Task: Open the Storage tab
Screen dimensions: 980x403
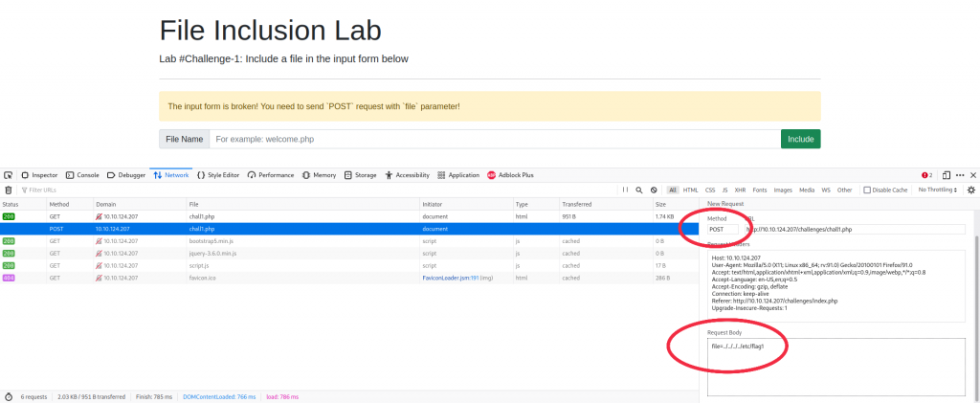Action: click(361, 175)
